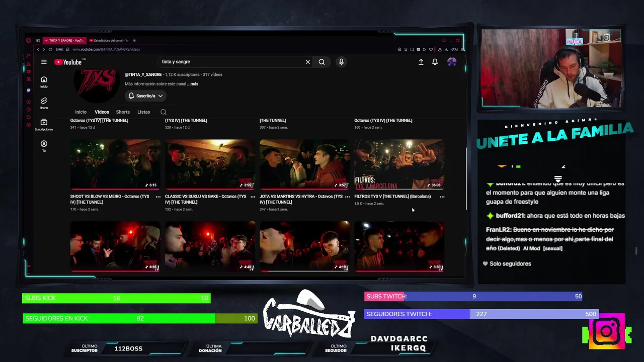This screenshot has height=362, width=644.
Task: Switch to the Listas channel tab
Action: tap(143, 112)
